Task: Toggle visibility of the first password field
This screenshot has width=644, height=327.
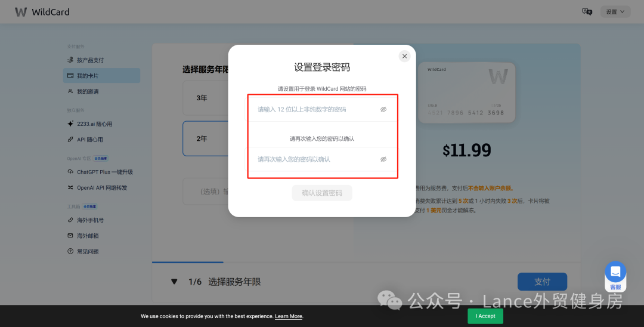Action: [383, 109]
